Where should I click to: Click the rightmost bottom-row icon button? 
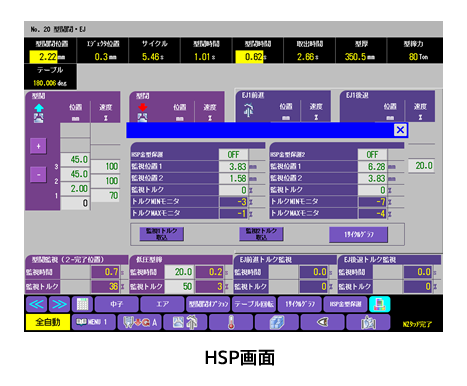click(x=368, y=322)
